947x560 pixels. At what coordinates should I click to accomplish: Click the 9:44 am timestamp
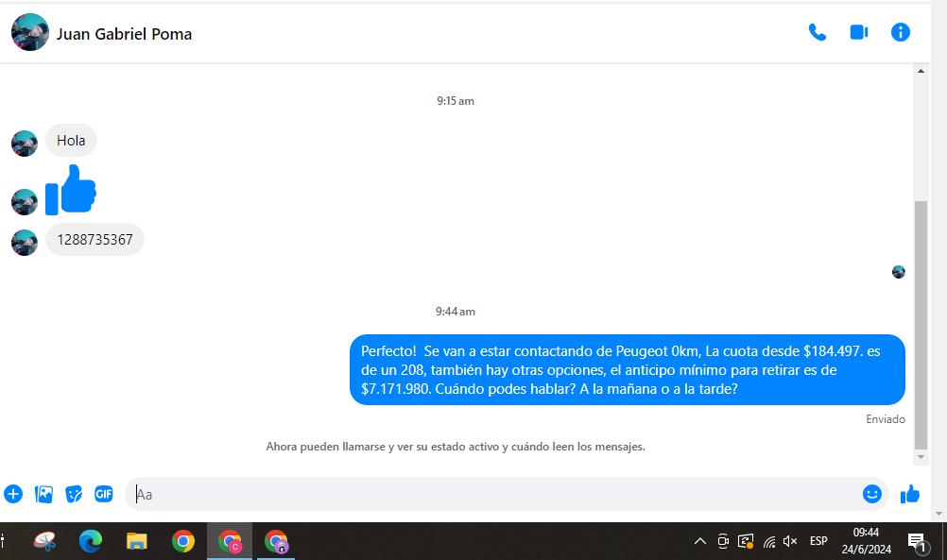pyautogui.click(x=456, y=312)
